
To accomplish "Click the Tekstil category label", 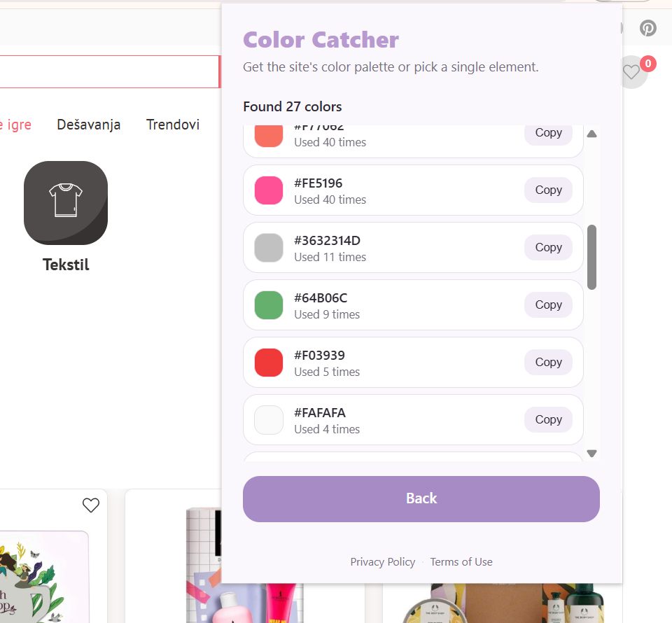I will [66, 265].
